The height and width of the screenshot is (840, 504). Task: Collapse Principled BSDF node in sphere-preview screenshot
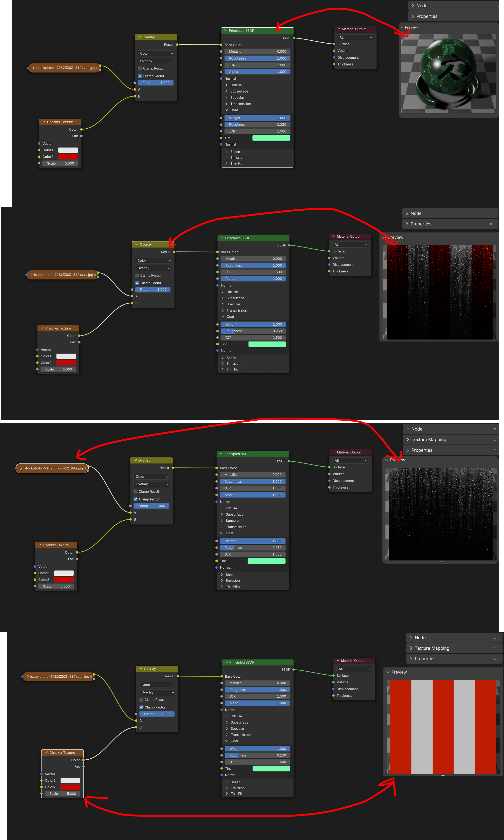[x=225, y=31]
